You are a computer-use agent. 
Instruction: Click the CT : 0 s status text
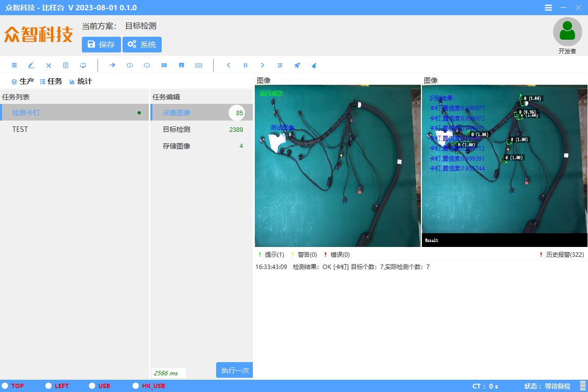click(485, 386)
